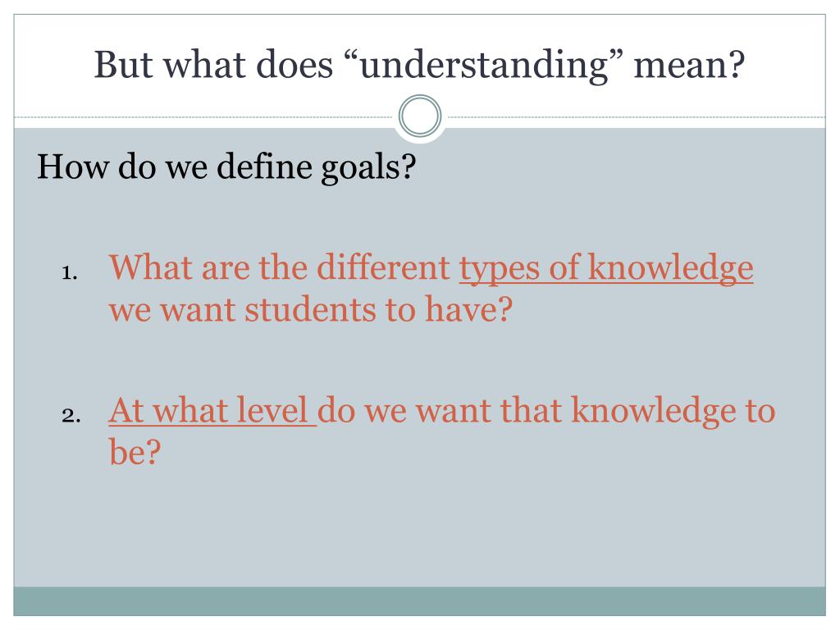Click the dark teal footer bar
This screenshot has width=840, height=630.
click(419, 601)
